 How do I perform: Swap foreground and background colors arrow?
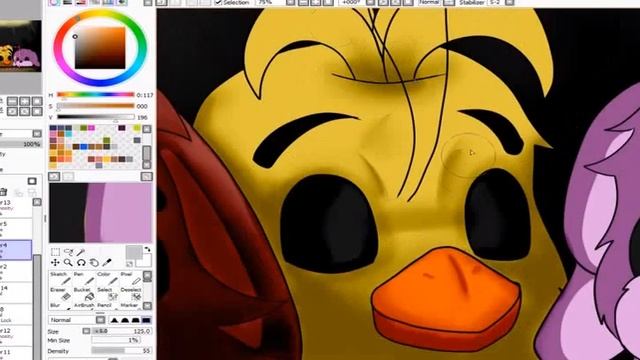[147, 249]
